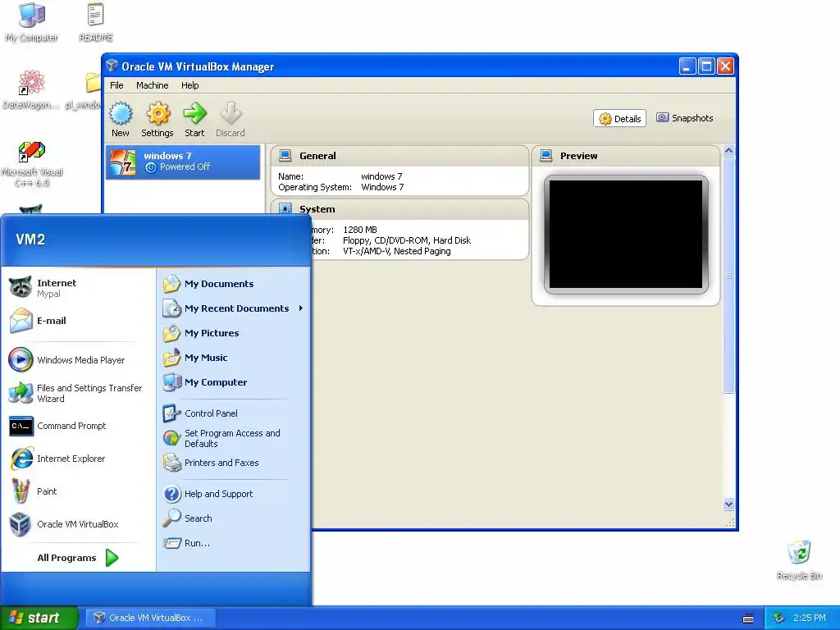The height and width of the screenshot is (630, 840).
Task: Open Help and Support
Action: 234,494
